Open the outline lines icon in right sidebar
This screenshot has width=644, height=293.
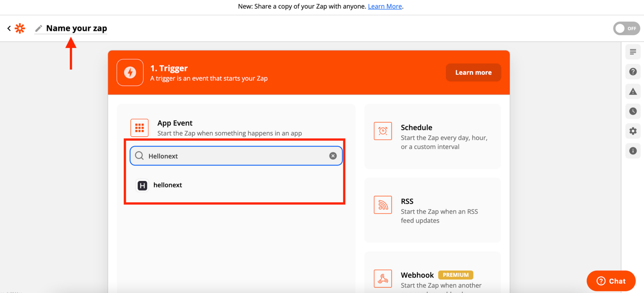(x=633, y=52)
